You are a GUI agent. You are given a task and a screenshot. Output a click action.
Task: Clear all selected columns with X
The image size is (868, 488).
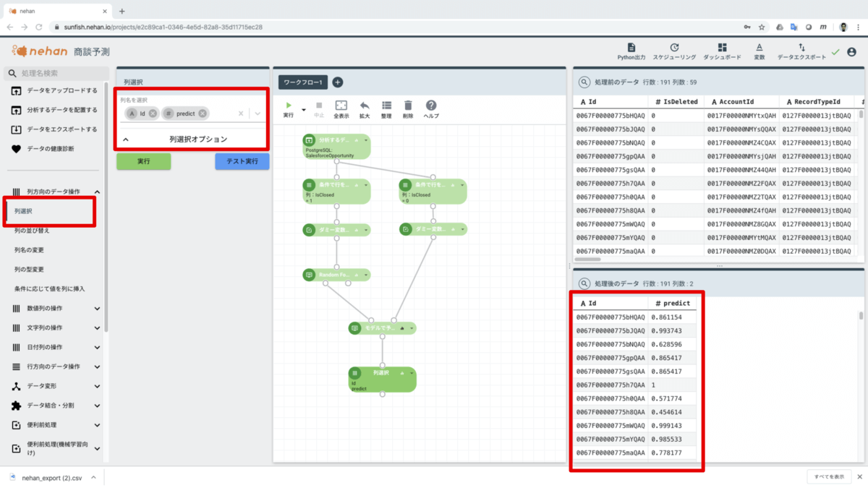point(240,114)
